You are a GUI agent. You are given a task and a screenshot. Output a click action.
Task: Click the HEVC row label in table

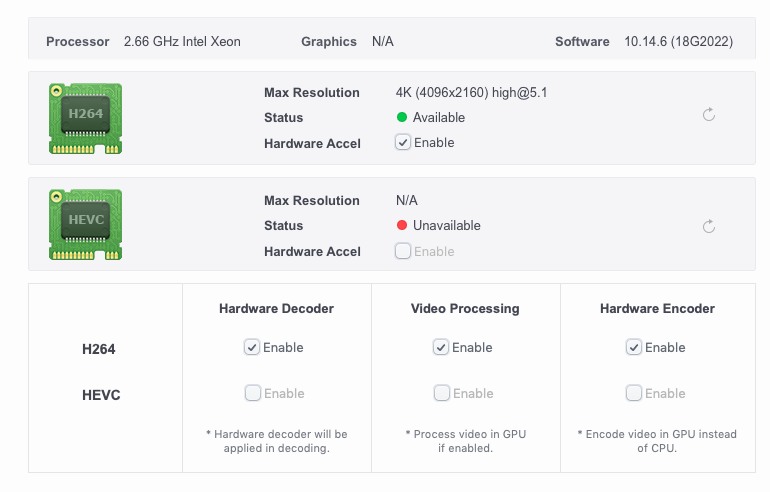tap(101, 395)
